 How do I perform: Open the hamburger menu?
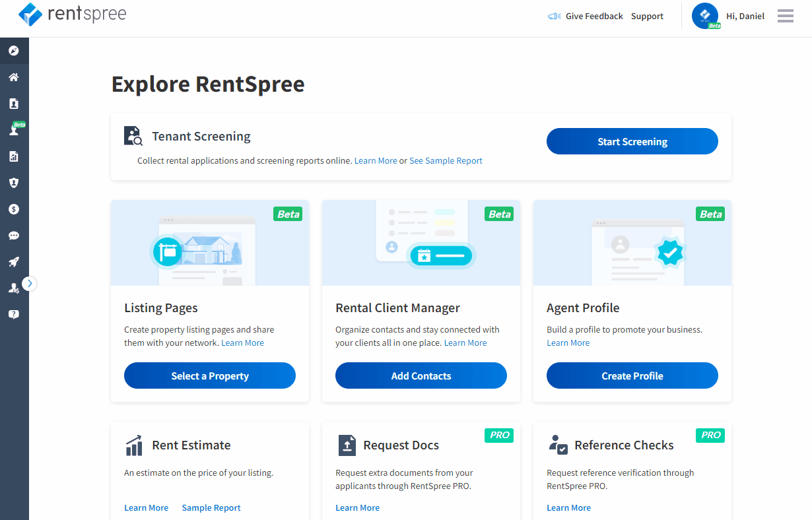(x=786, y=16)
